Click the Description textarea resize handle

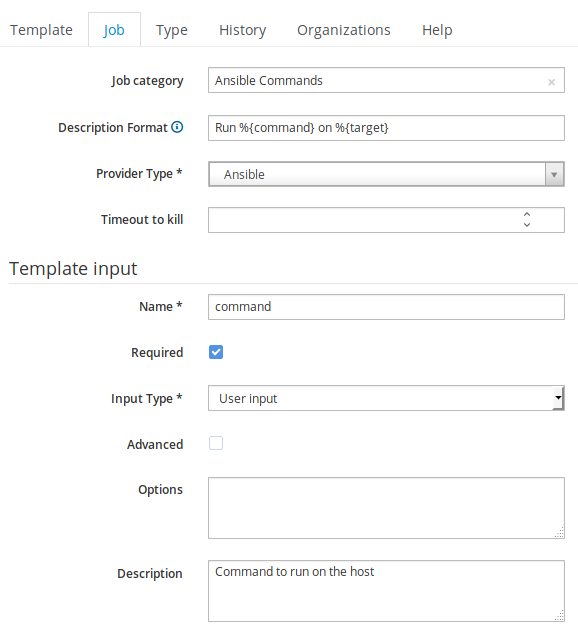pos(559,616)
